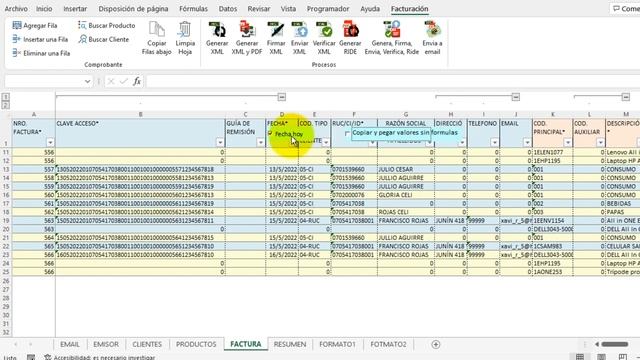Toggle Copiar y pegar valores sin formulas checkbox

click(347, 133)
